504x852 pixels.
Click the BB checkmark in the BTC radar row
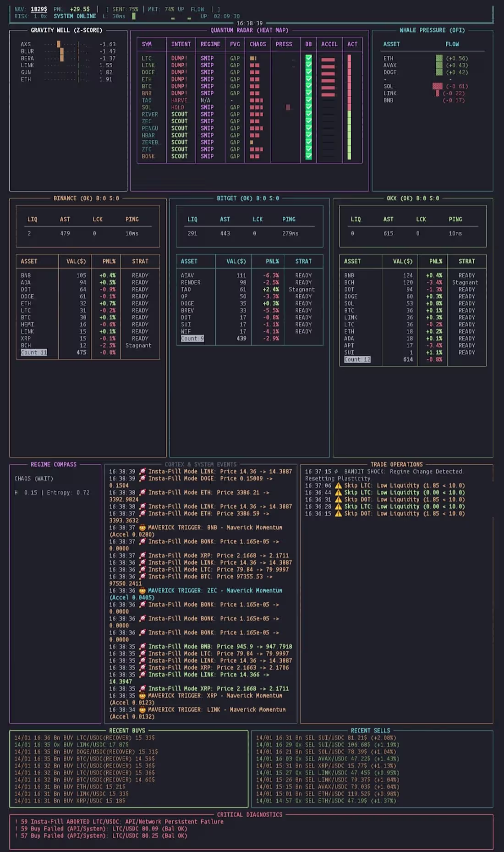click(308, 86)
